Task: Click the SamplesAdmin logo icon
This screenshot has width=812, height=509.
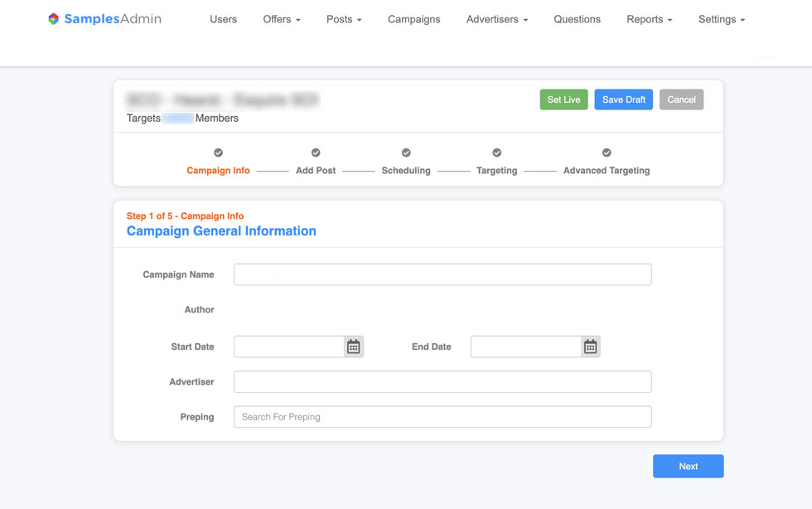Action: (54, 19)
